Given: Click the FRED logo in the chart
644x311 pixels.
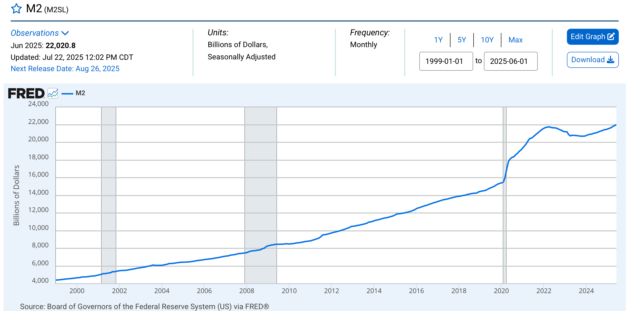Looking at the screenshot, I should click(x=26, y=94).
